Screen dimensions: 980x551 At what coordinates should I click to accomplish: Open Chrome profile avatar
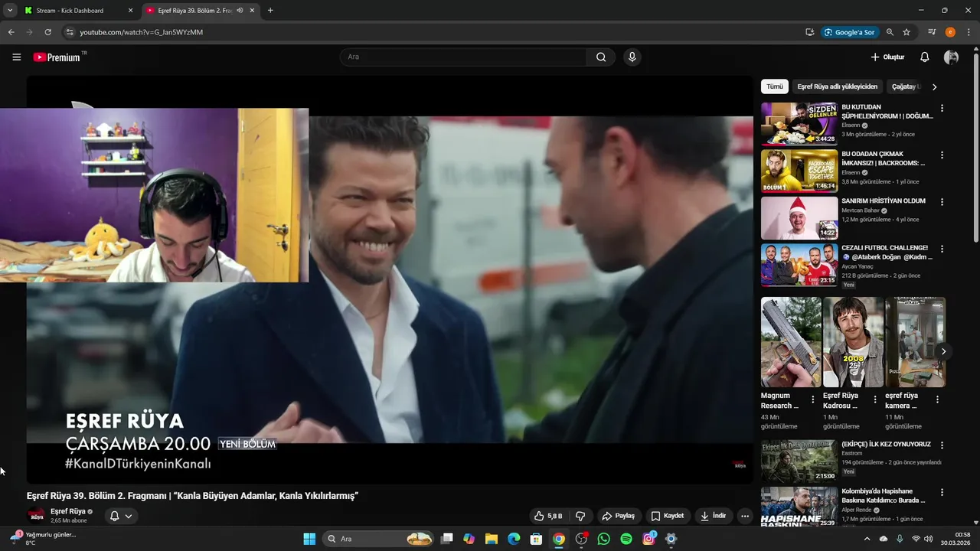[x=950, y=32]
